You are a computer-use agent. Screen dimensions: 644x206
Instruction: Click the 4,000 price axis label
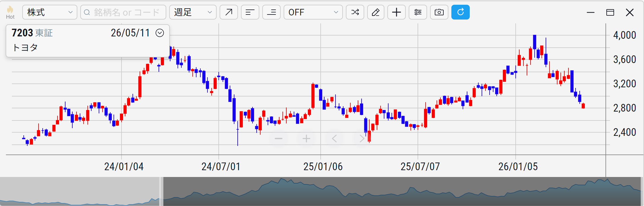click(x=624, y=35)
